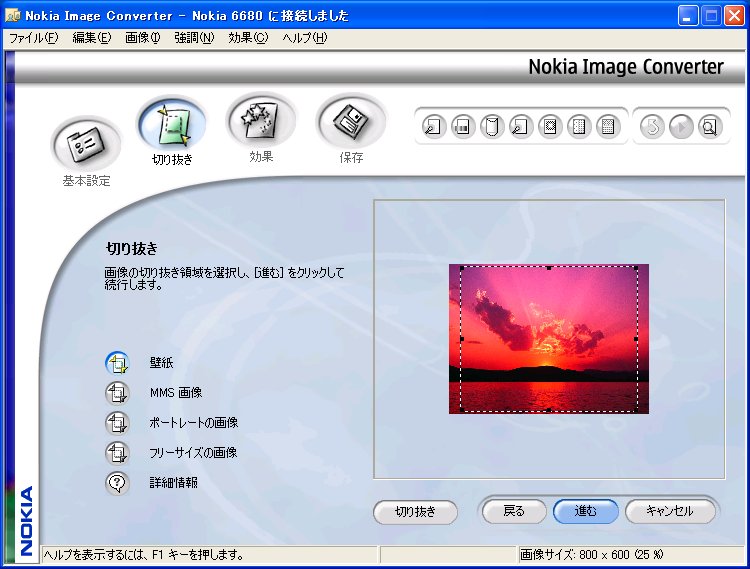
Task: Click the 進む button
Action: point(585,512)
